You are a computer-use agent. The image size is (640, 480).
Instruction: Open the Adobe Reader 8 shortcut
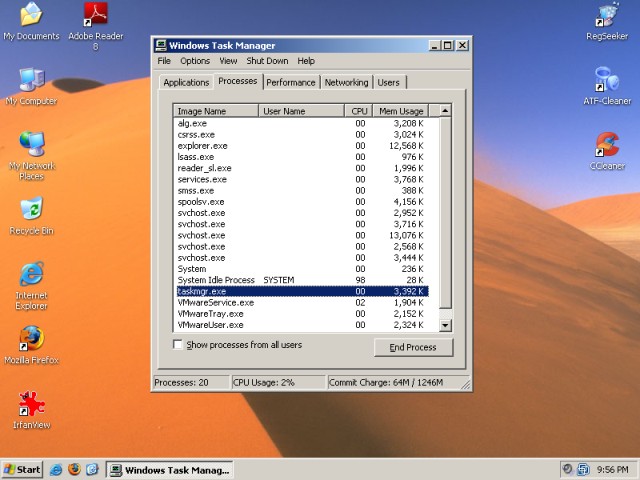(x=96, y=26)
